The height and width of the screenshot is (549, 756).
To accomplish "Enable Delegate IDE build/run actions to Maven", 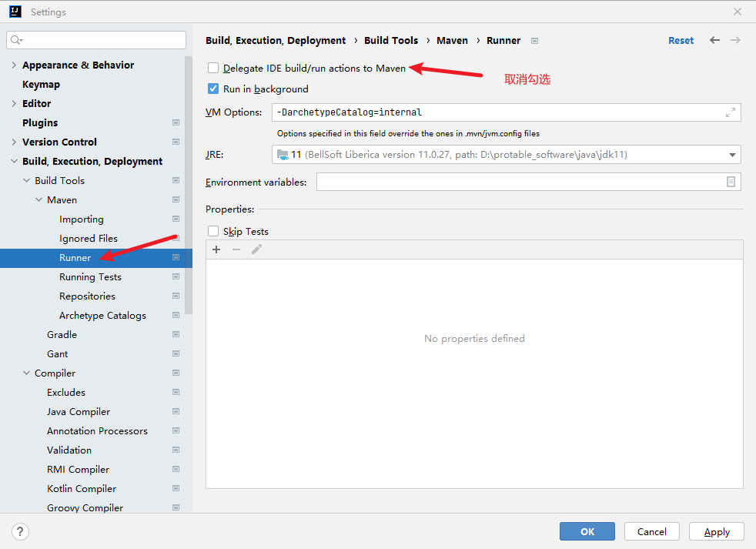I will click(213, 69).
